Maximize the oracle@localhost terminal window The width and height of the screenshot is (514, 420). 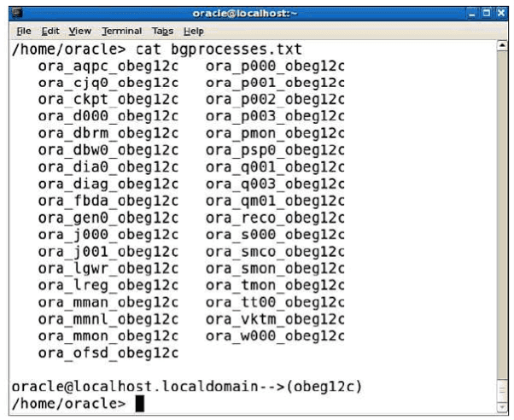484,13
